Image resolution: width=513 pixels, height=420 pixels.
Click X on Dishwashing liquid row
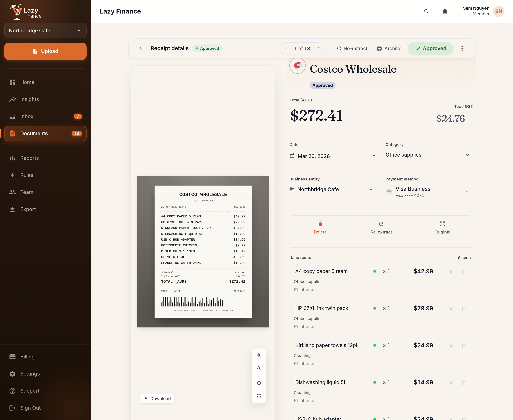tap(451, 383)
